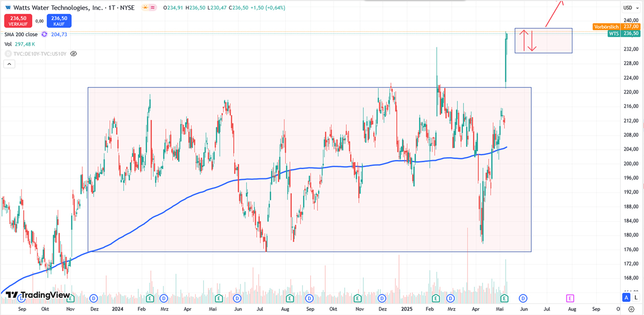Open the earnings marker at Nov 2024

[358, 298]
